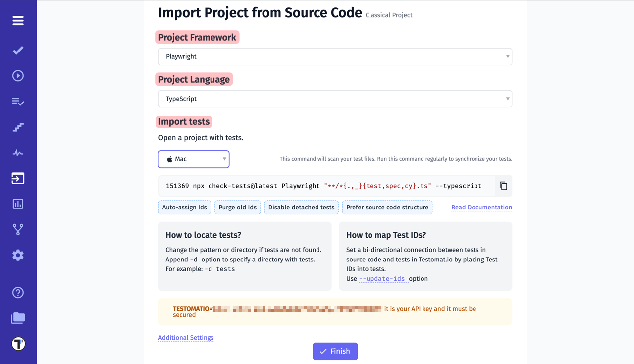634x364 pixels.
Task: Enable Disable detached tests option
Action: pyautogui.click(x=301, y=207)
